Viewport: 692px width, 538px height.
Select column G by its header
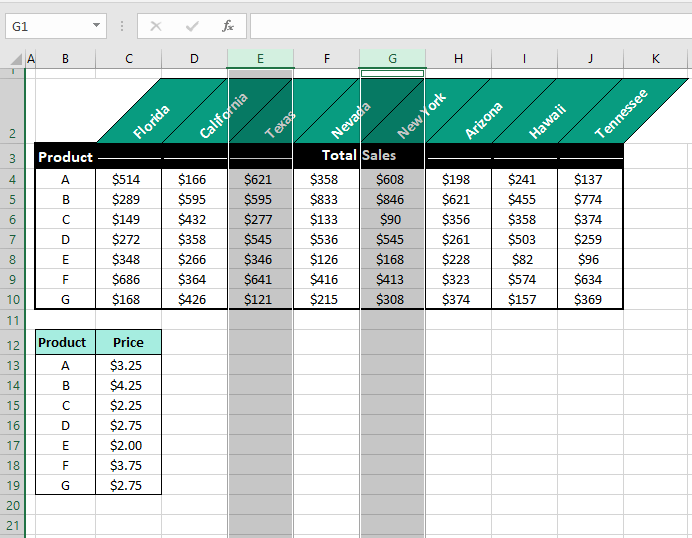[392, 59]
